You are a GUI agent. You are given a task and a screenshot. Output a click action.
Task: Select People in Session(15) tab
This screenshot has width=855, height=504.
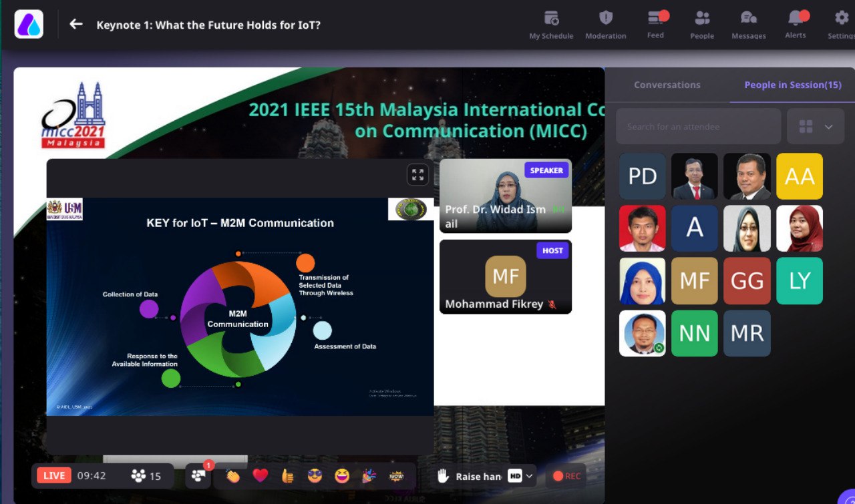[x=793, y=85]
